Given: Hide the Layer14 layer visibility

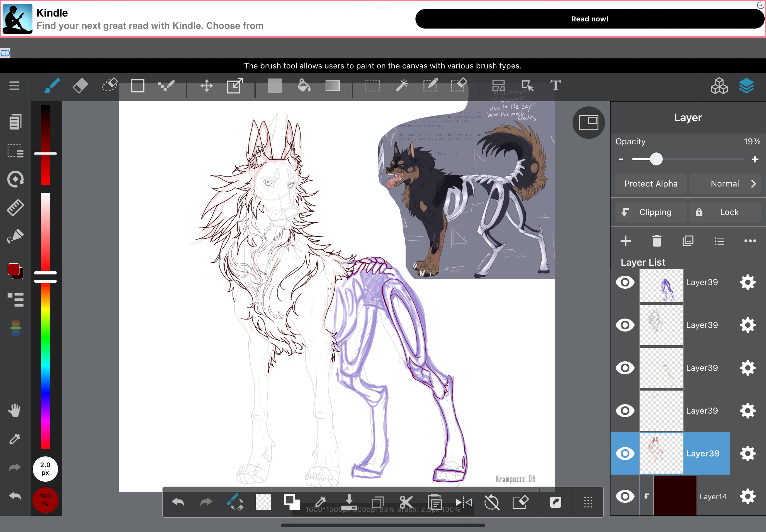Looking at the screenshot, I should (625, 496).
